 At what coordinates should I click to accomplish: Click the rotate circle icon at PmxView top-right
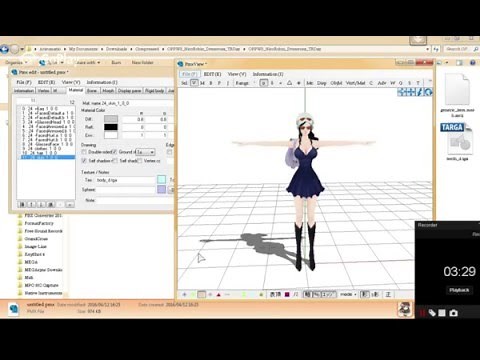428,92
